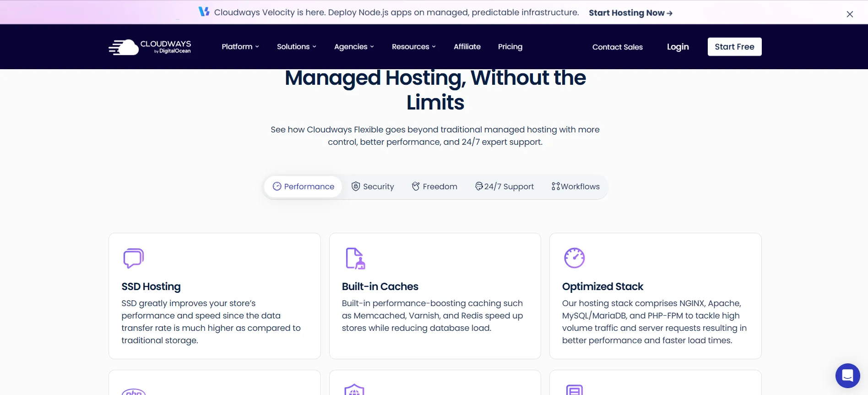868x395 pixels.
Task: Click the Start Free button
Action: pos(734,47)
